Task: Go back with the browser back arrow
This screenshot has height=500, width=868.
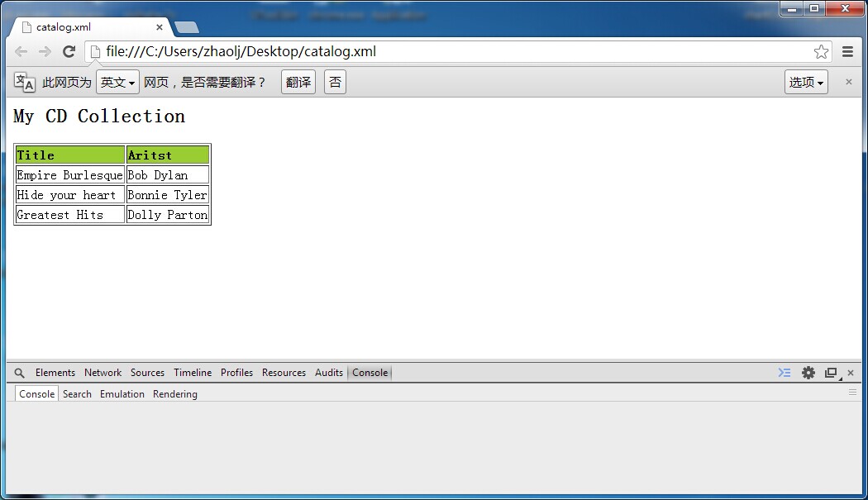Action: pyautogui.click(x=21, y=52)
